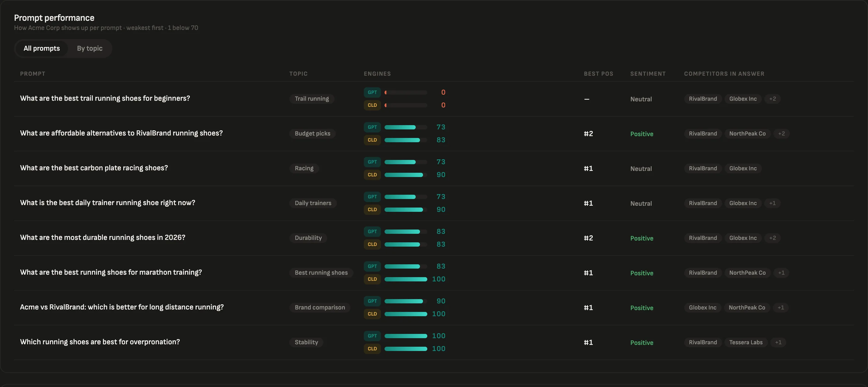
Task: Expand the +1 competitors in Daily trainers row
Action: click(772, 203)
